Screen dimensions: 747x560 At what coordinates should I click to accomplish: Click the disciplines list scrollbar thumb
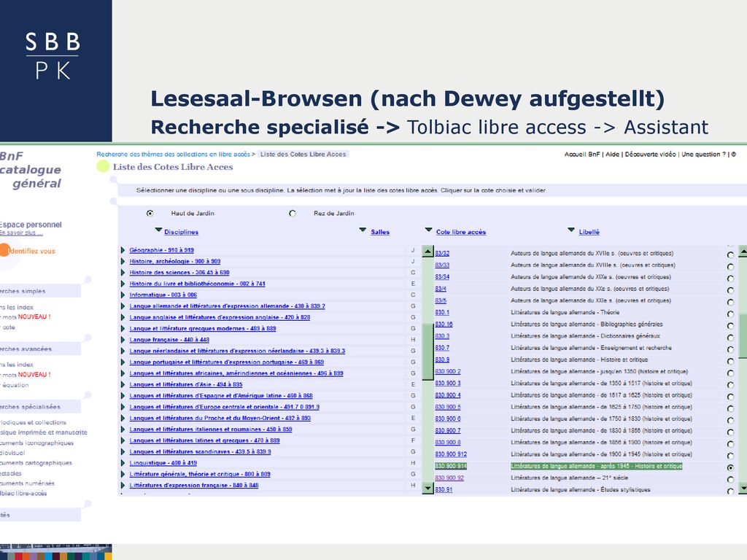(427, 352)
